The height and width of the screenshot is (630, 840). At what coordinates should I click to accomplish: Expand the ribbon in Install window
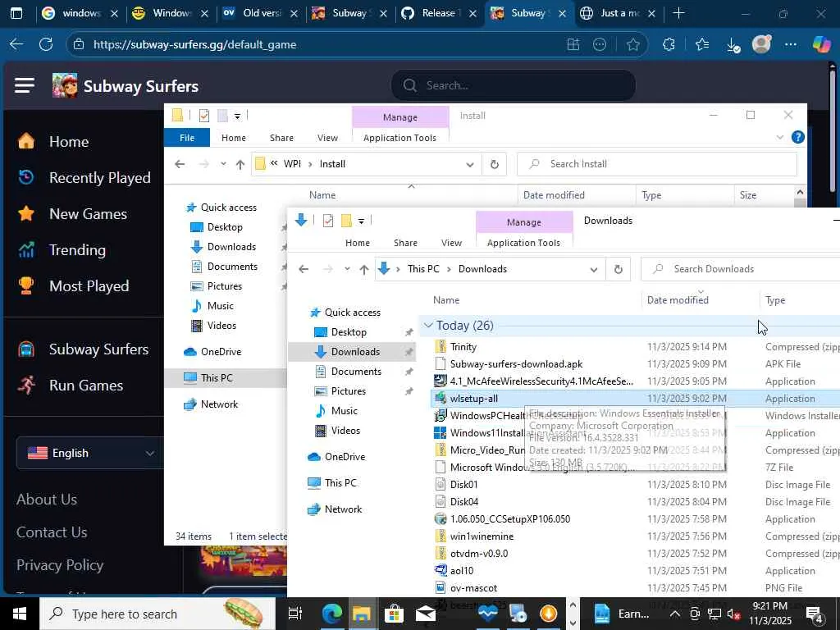point(780,137)
